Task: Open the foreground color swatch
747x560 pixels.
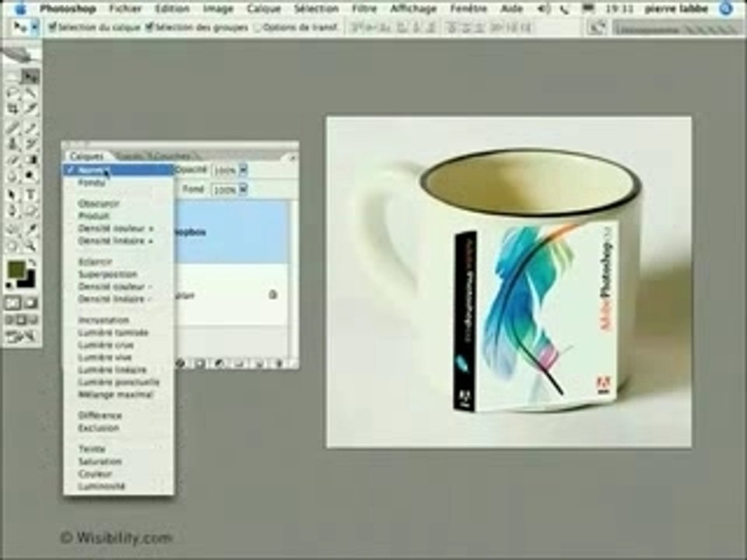Action: click(16, 270)
